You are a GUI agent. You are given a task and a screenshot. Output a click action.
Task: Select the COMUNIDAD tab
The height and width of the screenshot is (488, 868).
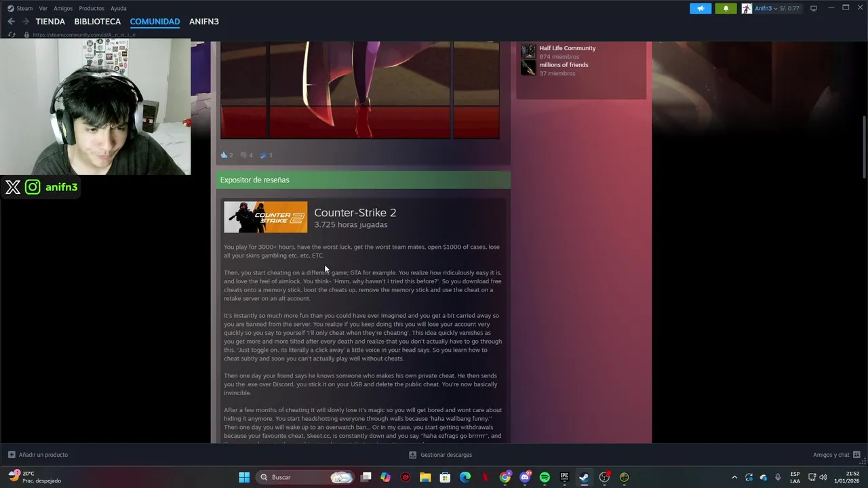[x=155, y=22]
